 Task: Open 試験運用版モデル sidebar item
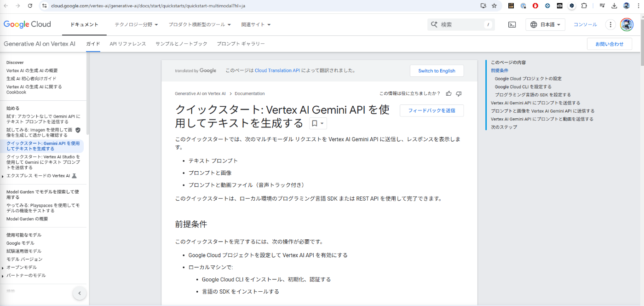click(x=24, y=251)
